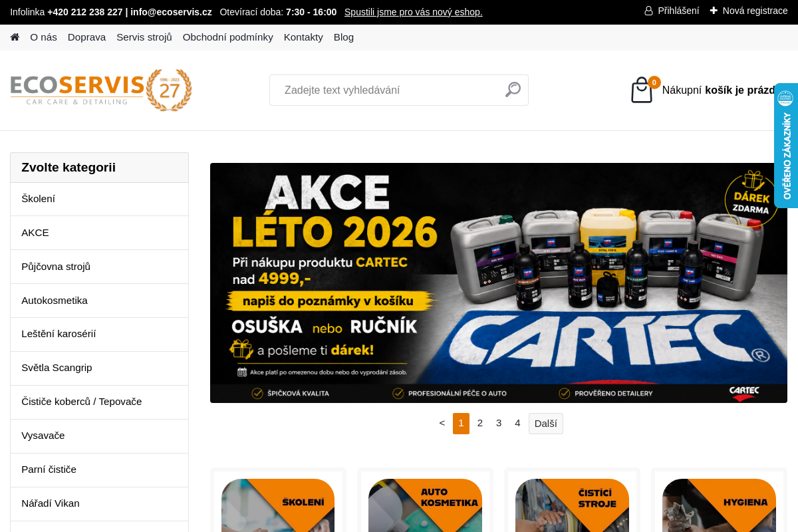798x532 pixels.
Task: Switch to banner page 3
Action: click(499, 423)
